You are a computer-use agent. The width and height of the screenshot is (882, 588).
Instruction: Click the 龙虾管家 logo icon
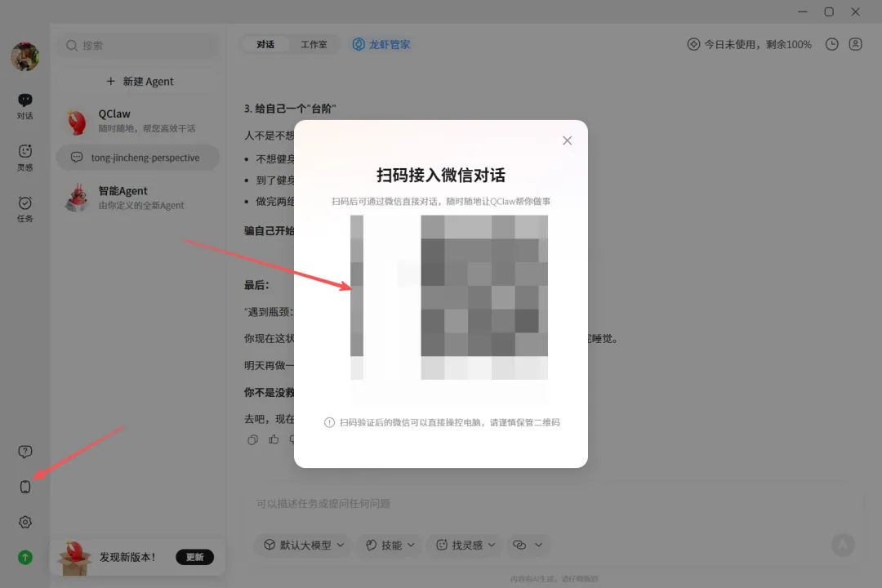pyautogui.click(x=359, y=44)
